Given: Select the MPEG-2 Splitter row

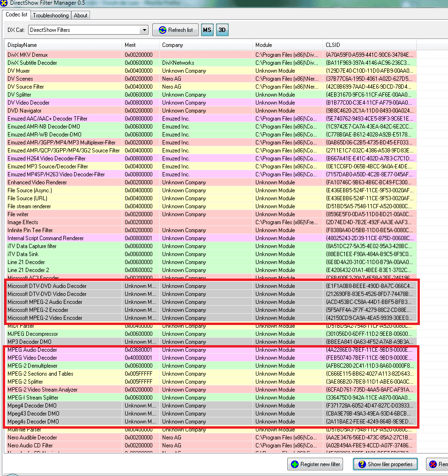Looking at the screenshot, I should coord(211,382).
